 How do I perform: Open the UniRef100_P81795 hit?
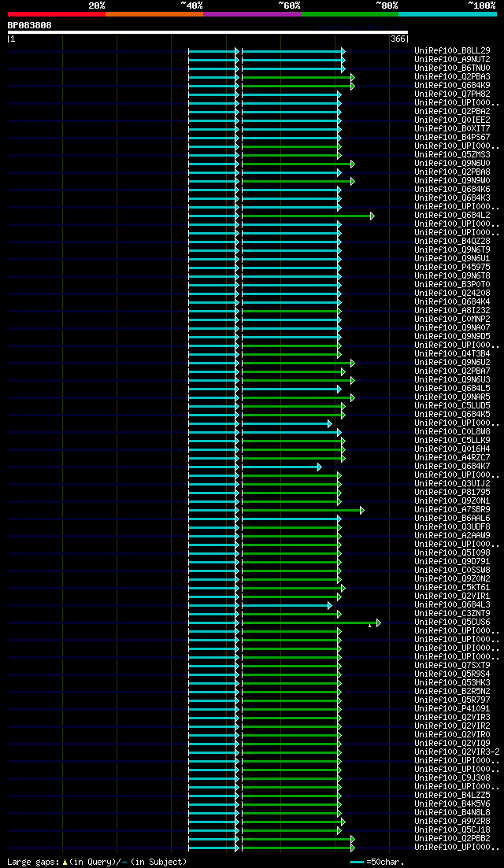click(x=452, y=492)
